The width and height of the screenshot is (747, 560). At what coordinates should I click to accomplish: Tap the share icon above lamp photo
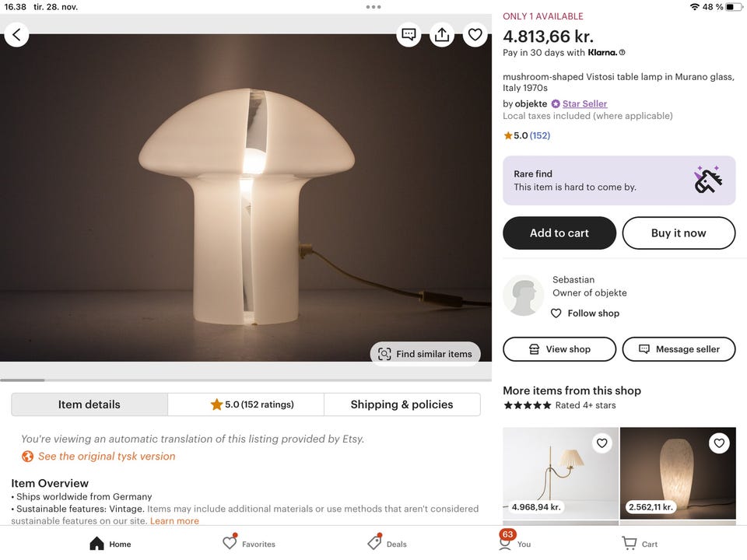[442, 34]
